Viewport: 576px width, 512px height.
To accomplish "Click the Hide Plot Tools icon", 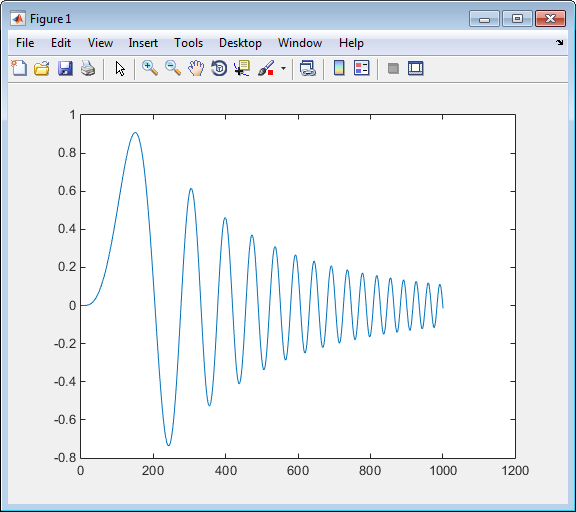I will 393,68.
